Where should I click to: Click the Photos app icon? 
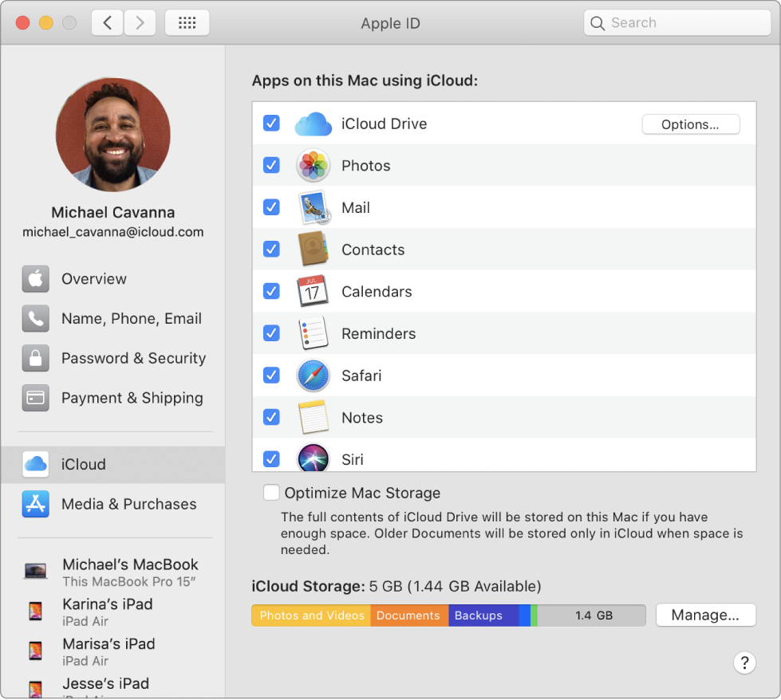[313, 166]
